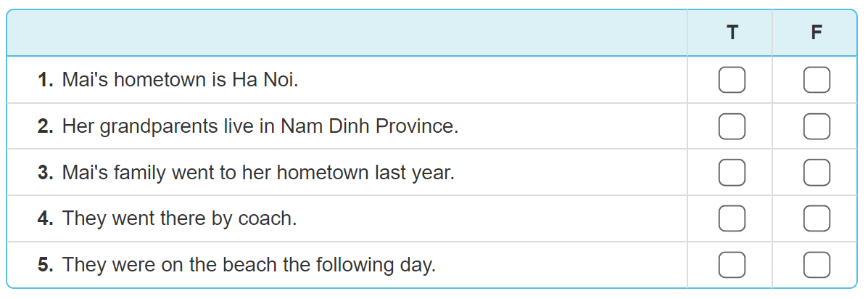Mark statement 1 about Ha Noi as False
Viewport: 868px width, 299px height.
point(817,80)
